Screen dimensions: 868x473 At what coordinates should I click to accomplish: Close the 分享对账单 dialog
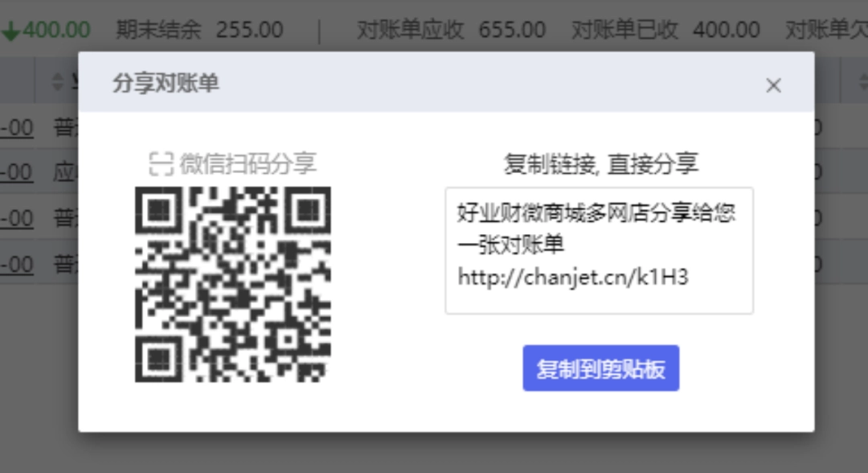(x=773, y=85)
